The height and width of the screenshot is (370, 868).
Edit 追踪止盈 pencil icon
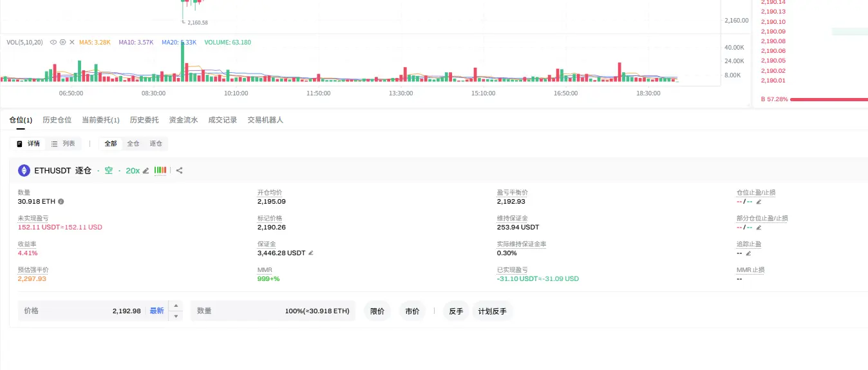click(x=748, y=253)
